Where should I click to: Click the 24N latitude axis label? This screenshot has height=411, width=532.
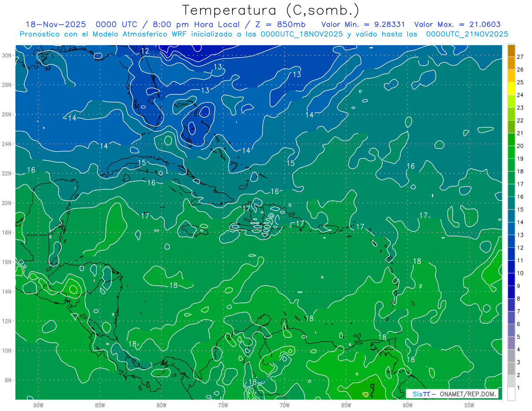click(x=6, y=144)
